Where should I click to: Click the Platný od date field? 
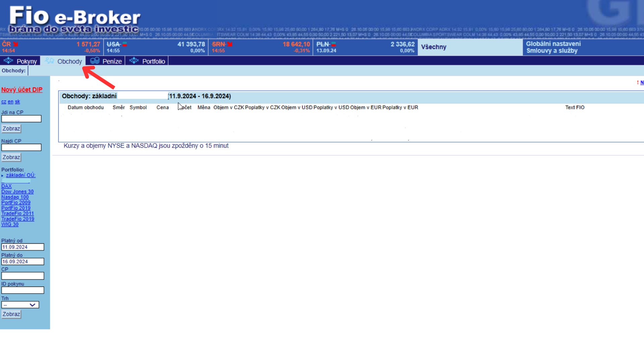(22, 247)
